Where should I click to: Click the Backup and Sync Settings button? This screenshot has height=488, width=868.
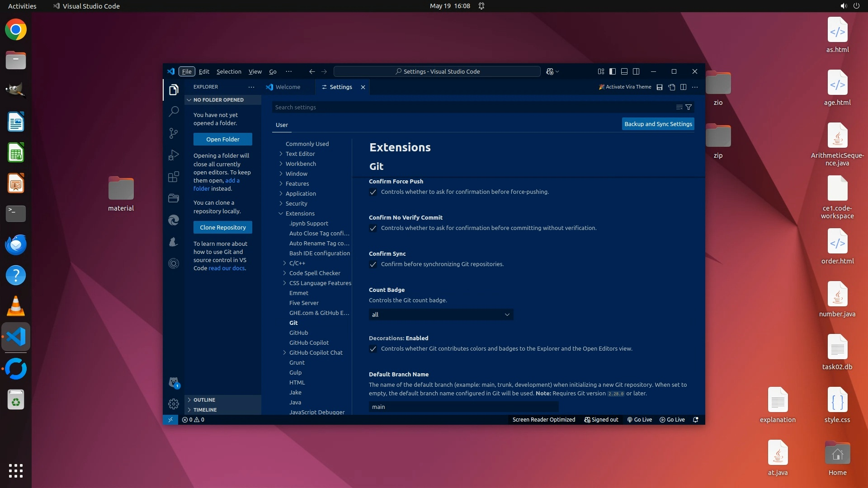(658, 124)
